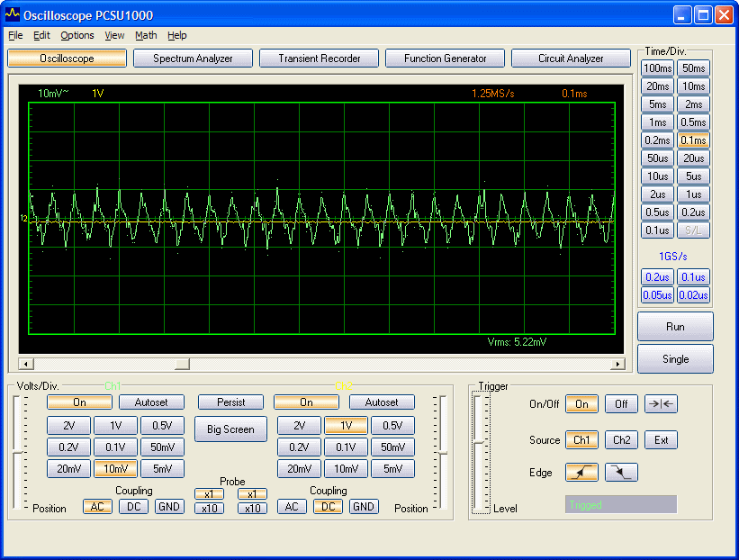
Task: Open the Options menu
Action: (x=77, y=35)
